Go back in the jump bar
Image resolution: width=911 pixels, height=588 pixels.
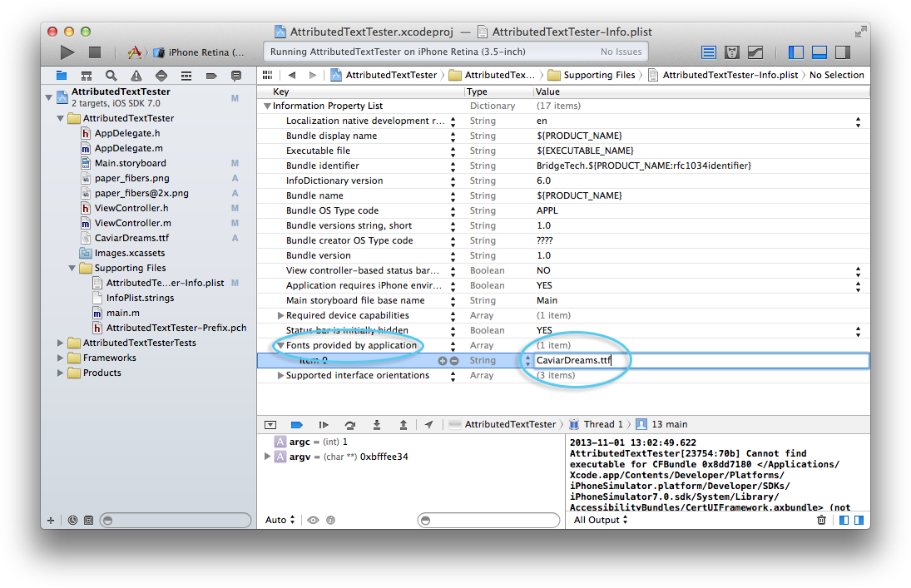tap(292, 75)
